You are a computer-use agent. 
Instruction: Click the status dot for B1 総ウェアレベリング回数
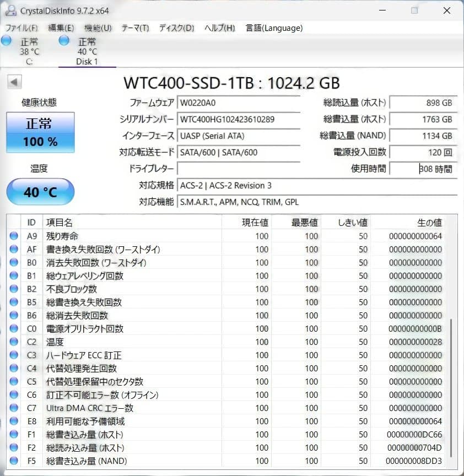[x=14, y=275]
